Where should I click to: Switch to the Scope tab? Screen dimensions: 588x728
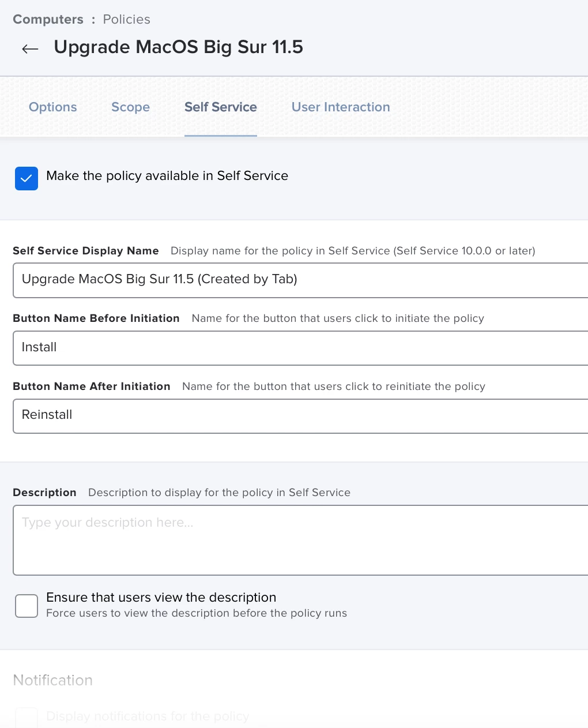coord(130,107)
